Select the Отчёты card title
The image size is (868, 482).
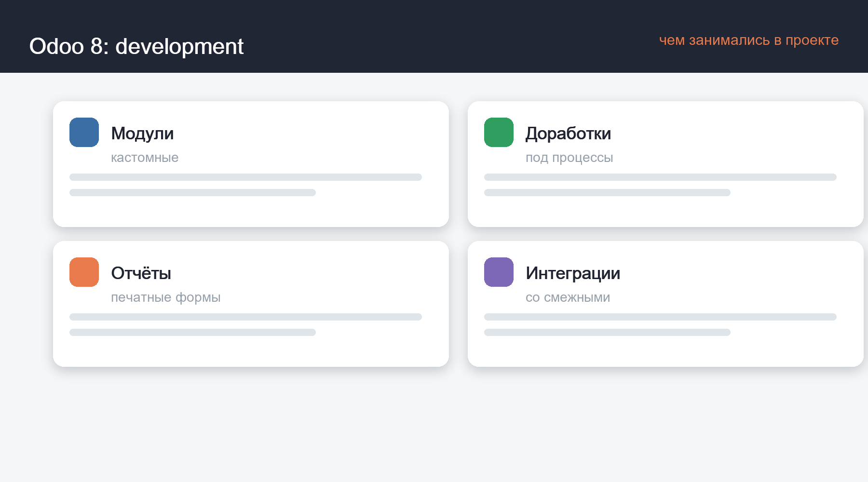click(x=141, y=273)
